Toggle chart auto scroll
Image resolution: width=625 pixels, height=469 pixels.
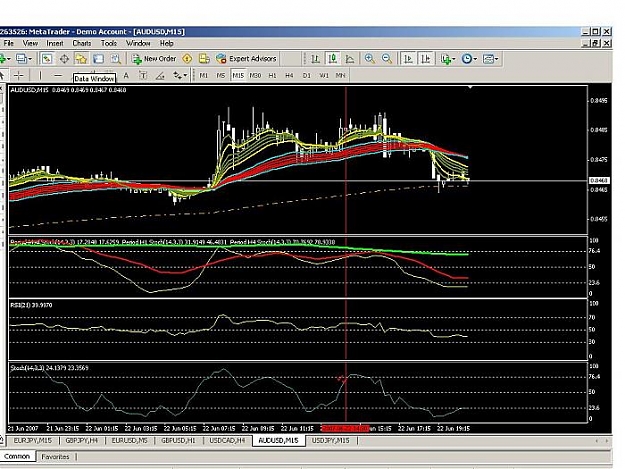(x=408, y=59)
